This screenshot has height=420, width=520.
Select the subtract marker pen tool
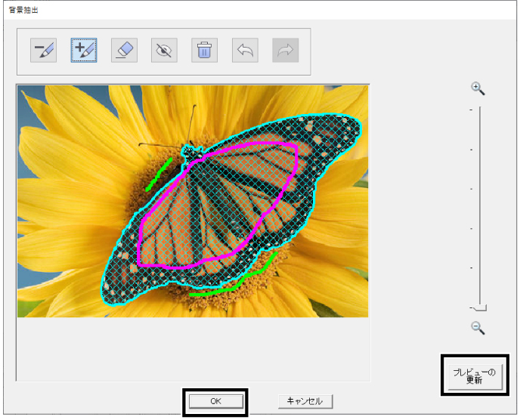(43, 51)
